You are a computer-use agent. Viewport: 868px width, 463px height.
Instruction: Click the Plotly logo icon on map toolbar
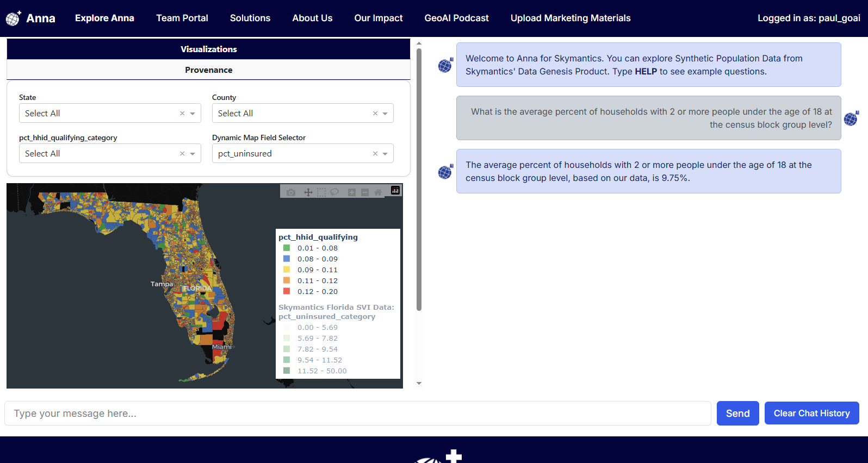395,191
